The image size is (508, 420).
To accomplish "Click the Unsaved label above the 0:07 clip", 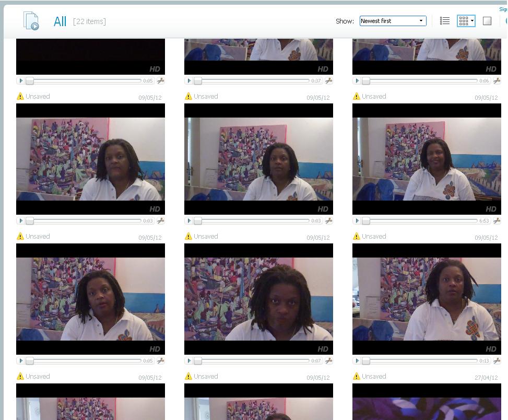I will [x=206, y=236].
